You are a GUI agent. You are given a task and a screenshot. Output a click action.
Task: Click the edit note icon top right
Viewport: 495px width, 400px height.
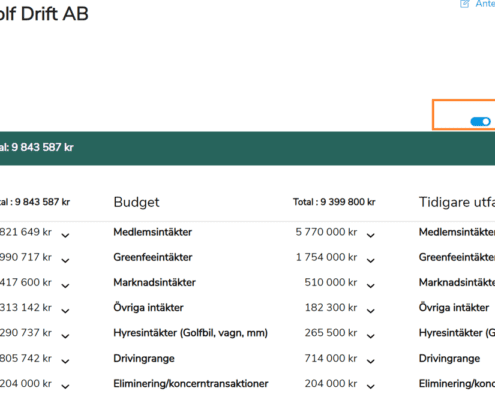(465, 4)
